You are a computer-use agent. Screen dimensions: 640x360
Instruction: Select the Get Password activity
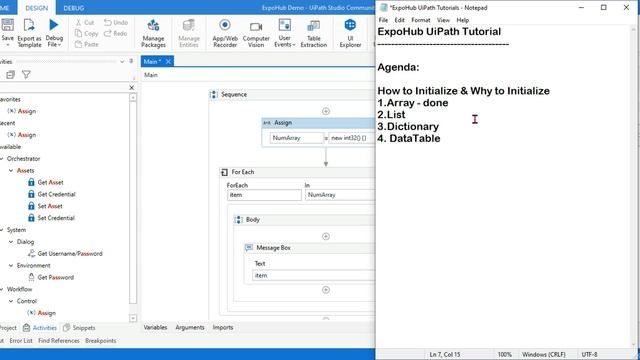[56, 277]
